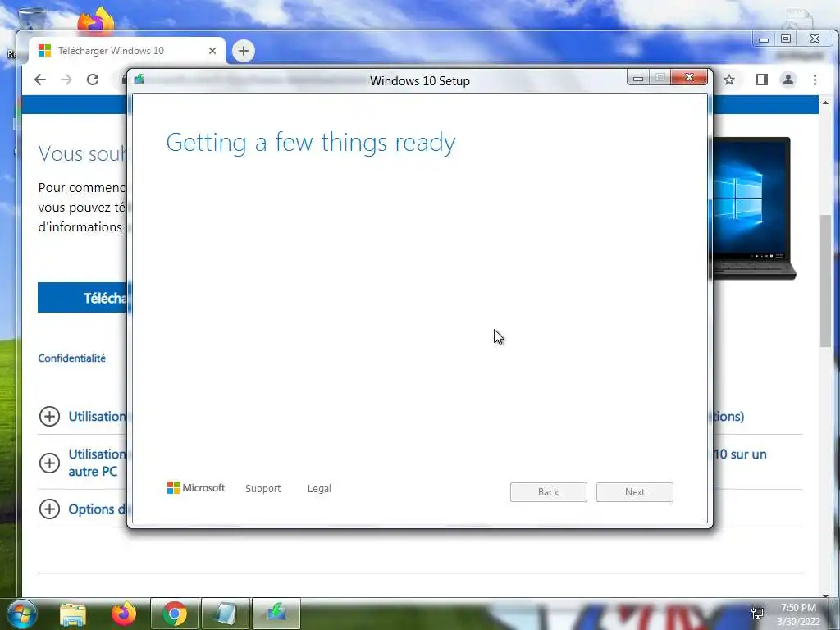Close the Windows 10 Setup window
Screen dimensions: 840x630
[x=689, y=78]
